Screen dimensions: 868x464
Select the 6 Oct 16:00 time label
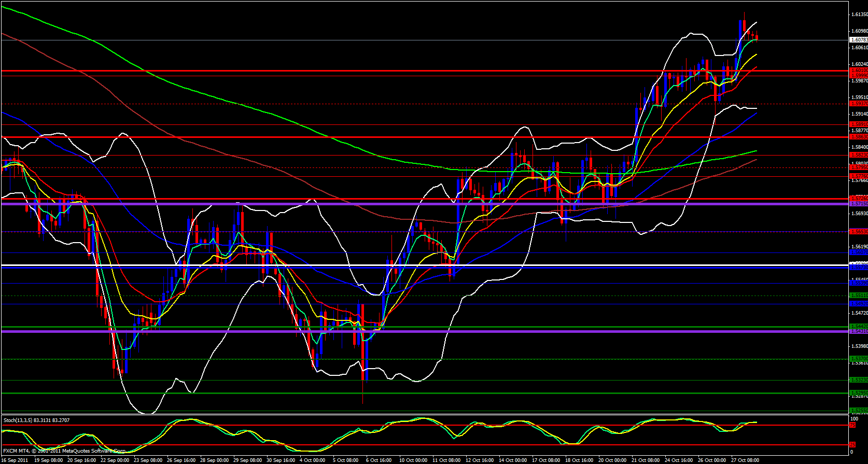379,460
